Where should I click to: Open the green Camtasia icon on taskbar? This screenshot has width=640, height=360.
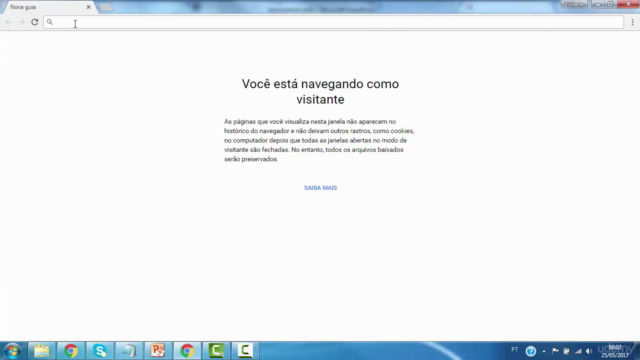tap(216, 351)
